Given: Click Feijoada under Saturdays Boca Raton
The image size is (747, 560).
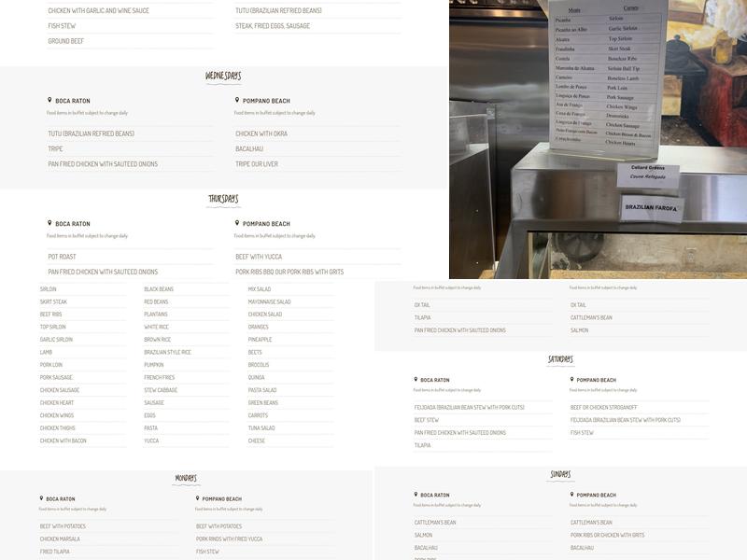Looking at the screenshot, I should (470, 407).
